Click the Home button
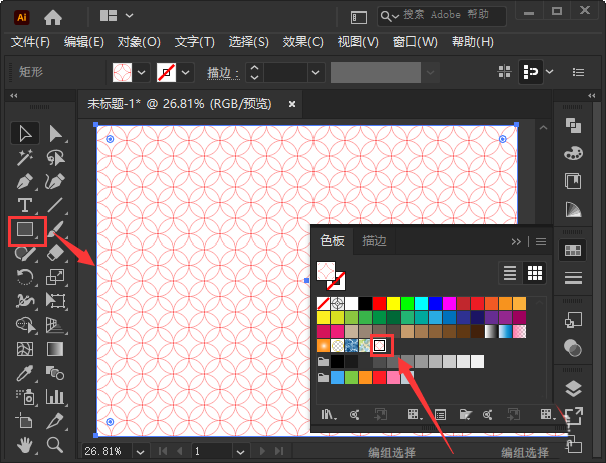The height and width of the screenshot is (463, 606). click(53, 16)
